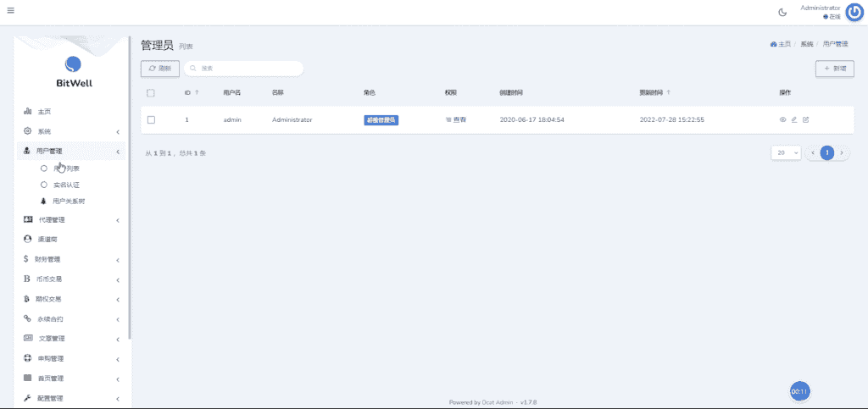Tick the admin row checkbox
The width and height of the screenshot is (868, 409).
151,119
